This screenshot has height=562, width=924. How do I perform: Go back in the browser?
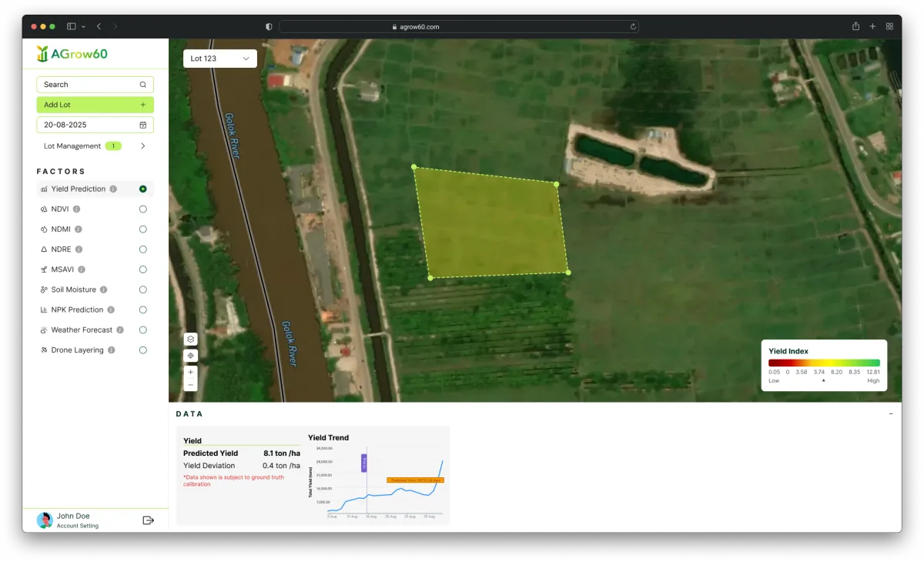[99, 26]
